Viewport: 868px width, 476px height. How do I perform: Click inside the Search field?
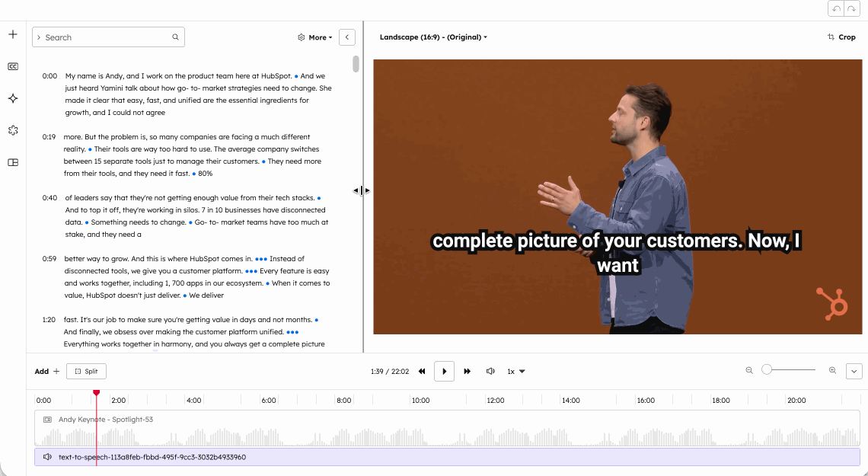[x=107, y=37]
